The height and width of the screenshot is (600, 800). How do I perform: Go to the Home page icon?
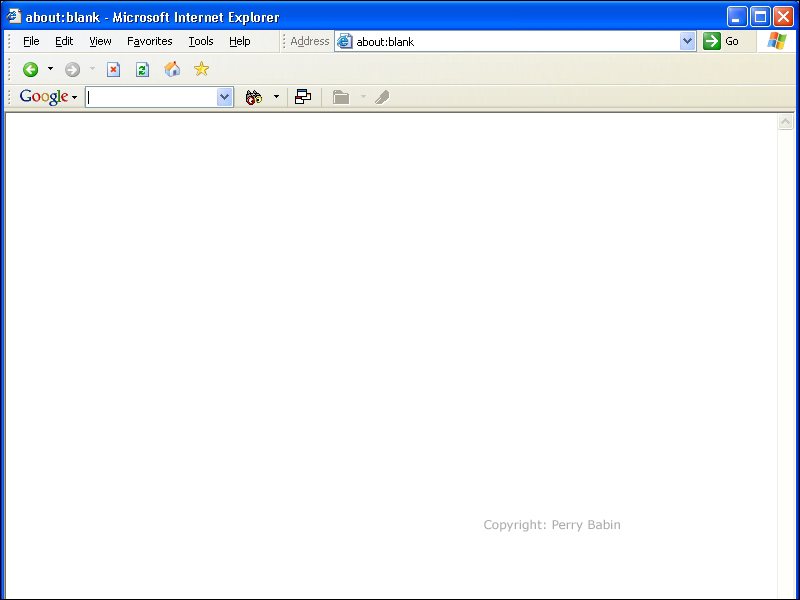[172, 69]
